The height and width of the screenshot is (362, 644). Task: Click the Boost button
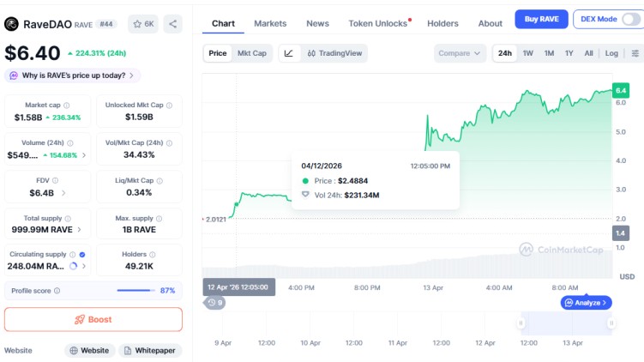93,319
